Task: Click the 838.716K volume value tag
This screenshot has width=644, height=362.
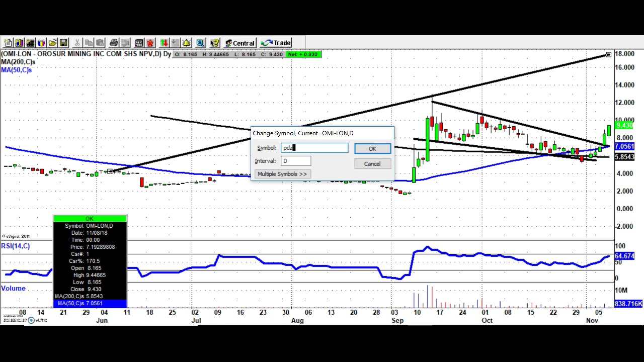Action: [629, 304]
